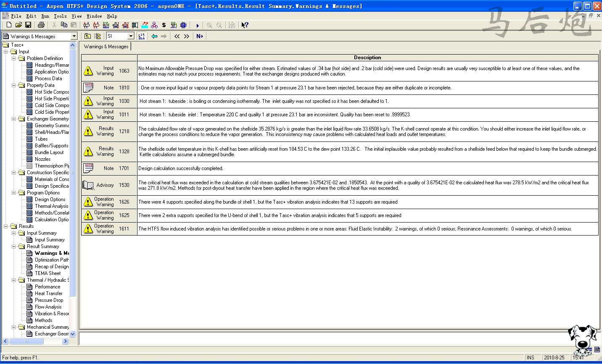Click the INS indicator in status bar
This screenshot has width=602, height=364.
(x=531, y=358)
